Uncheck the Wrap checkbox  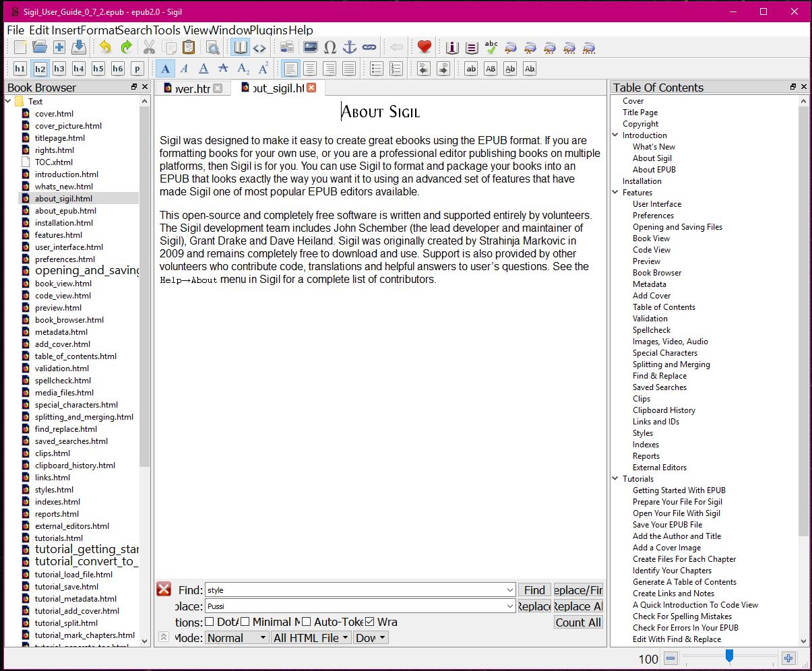369,621
